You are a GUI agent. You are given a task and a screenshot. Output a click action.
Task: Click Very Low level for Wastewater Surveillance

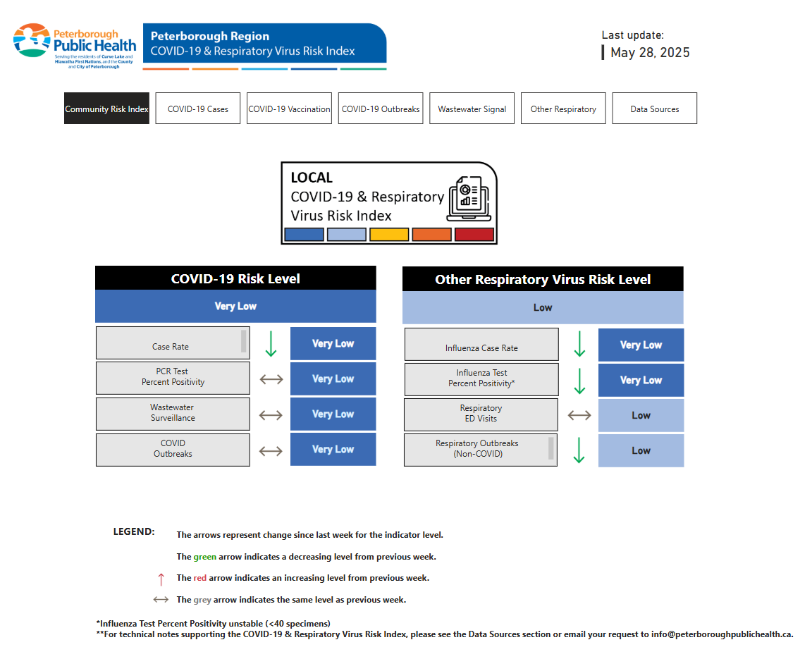coord(333,414)
